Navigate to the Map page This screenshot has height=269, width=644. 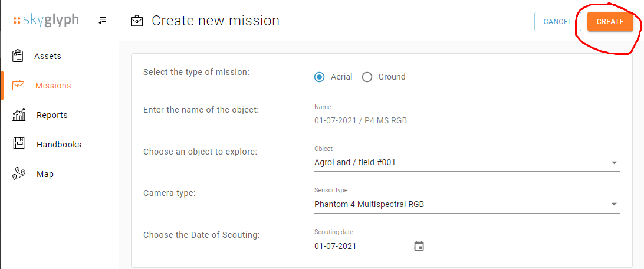[45, 174]
